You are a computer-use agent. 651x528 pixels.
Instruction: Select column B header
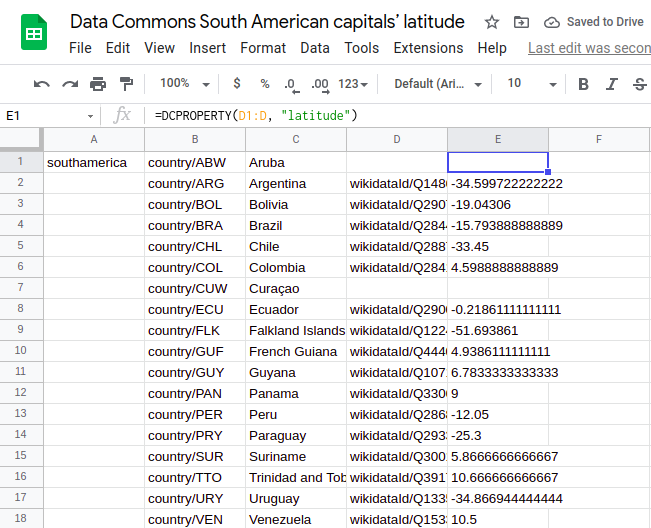(x=195, y=139)
